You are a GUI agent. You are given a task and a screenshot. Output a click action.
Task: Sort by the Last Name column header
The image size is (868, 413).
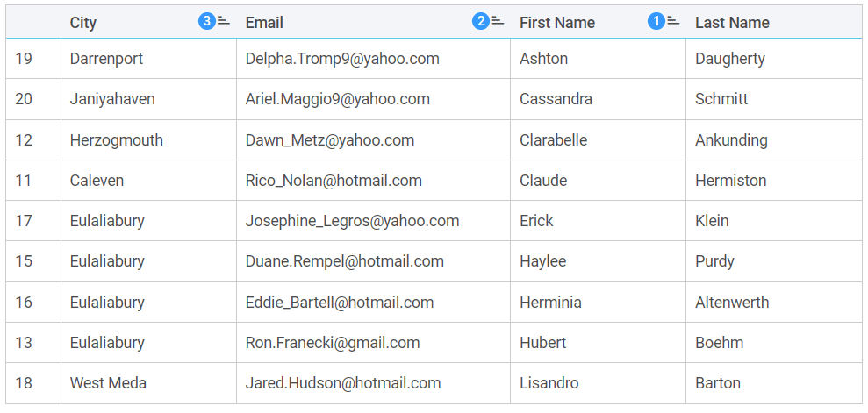732,23
